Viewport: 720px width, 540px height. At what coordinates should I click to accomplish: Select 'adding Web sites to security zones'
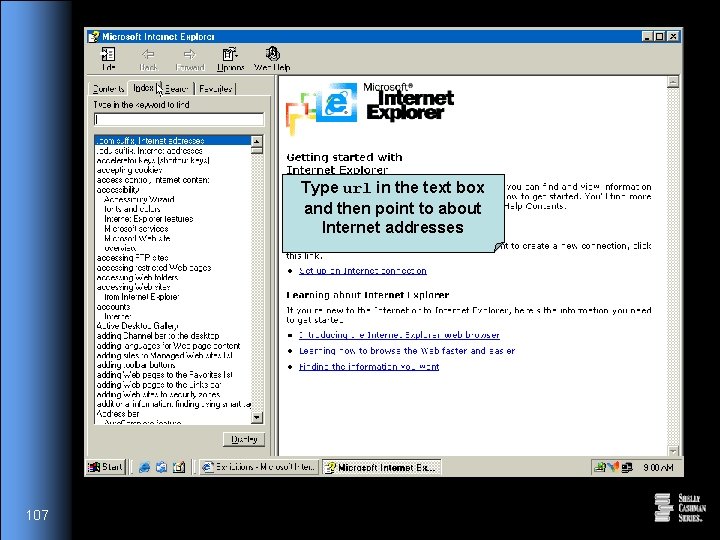tap(158, 394)
